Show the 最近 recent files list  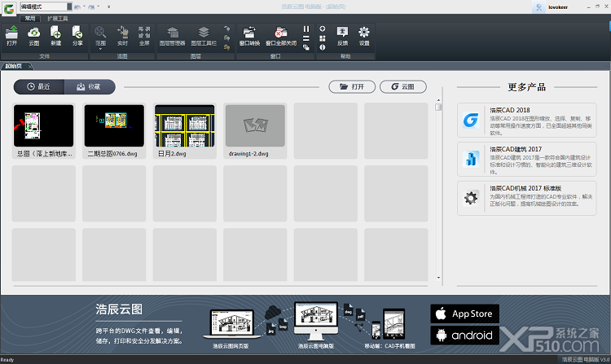[39, 87]
